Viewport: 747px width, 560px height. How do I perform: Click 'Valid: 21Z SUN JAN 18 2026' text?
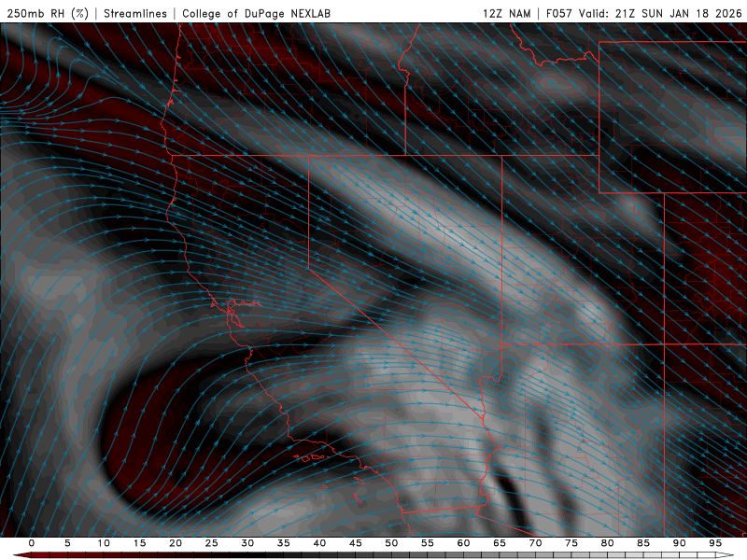[660, 13]
